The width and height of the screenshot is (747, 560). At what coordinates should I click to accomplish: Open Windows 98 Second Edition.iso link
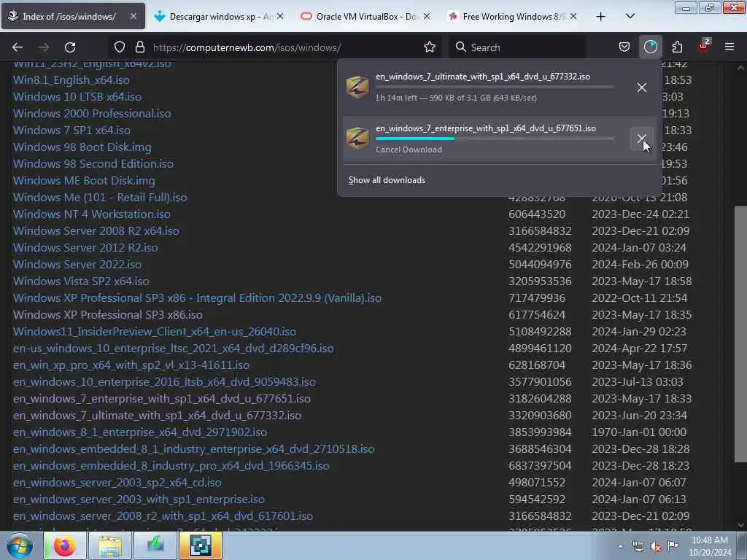coord(93,163)
